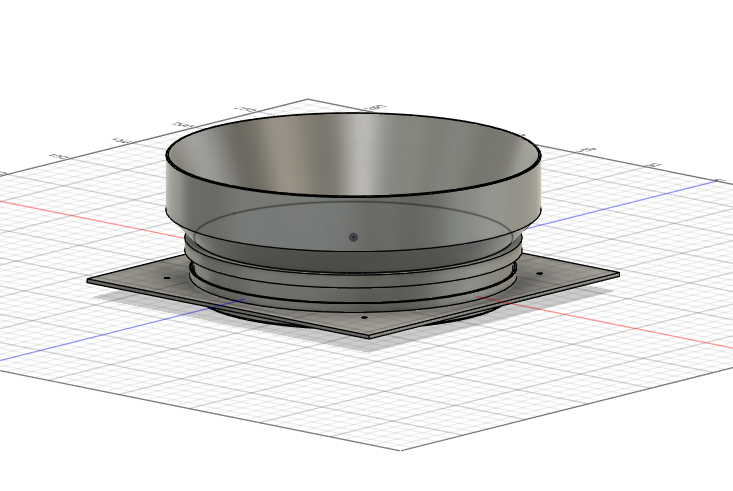Select the left mounting hole on base plate
Screen dimensions: 733x491
coord(168,278)
